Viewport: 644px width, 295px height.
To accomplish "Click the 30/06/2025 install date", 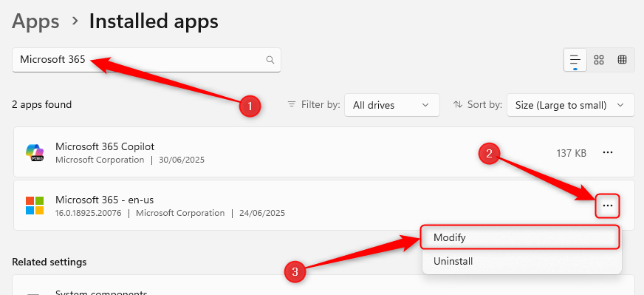I will (182, 160).
